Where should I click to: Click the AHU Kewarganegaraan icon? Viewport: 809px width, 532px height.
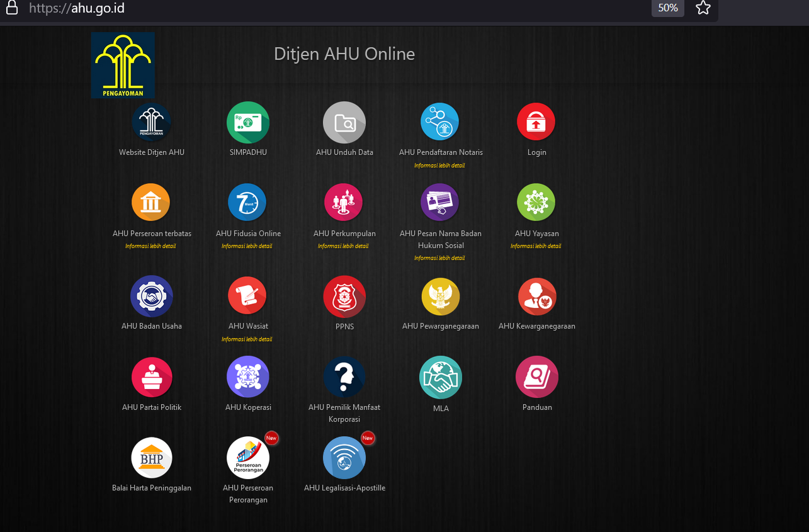click(x=537, y=297)
